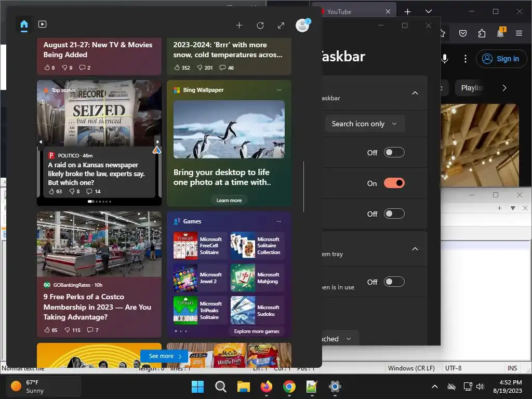This screenshot has width=532, height=399.
Task: Switch to the widgets video feed tab
Action: pyautogui.click(x=43, y=24)
